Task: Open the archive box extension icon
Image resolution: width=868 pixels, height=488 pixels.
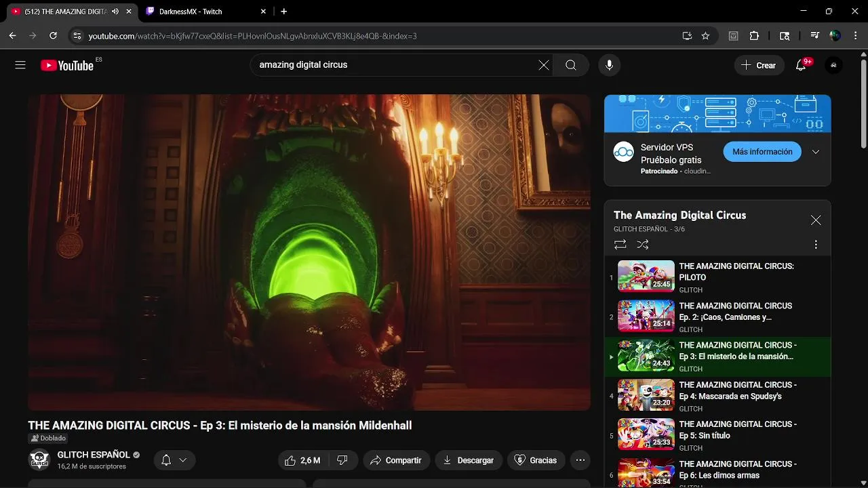Action: point(733,36)
